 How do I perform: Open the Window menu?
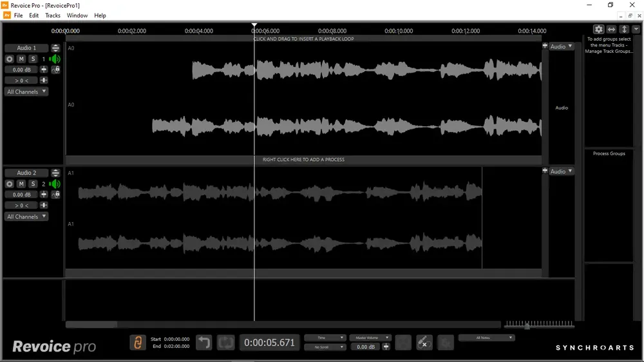click(x=77, y=15)
